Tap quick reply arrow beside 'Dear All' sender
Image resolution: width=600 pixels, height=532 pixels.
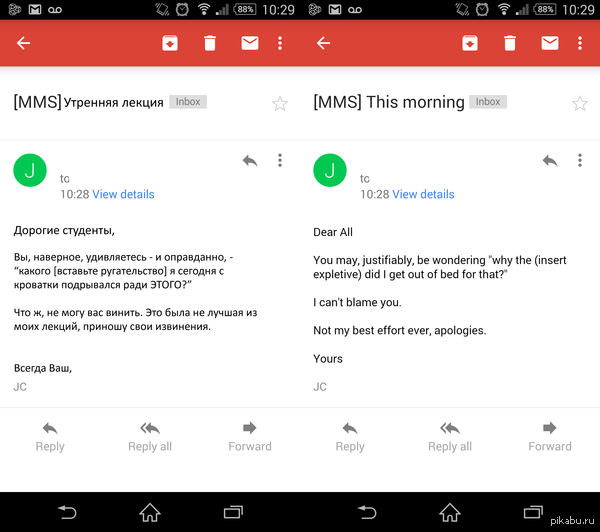tap(549, 160)
